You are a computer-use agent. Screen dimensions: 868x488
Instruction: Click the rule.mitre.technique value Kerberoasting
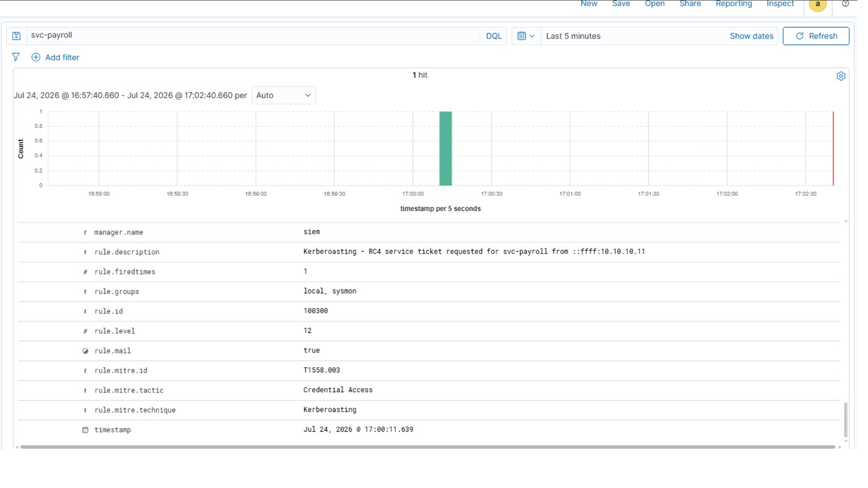(x=330, y=409)
